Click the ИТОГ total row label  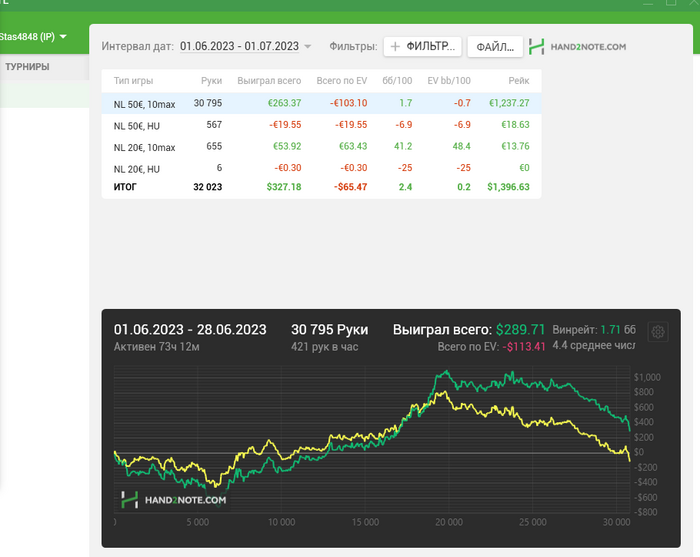(x=125, y=187)
